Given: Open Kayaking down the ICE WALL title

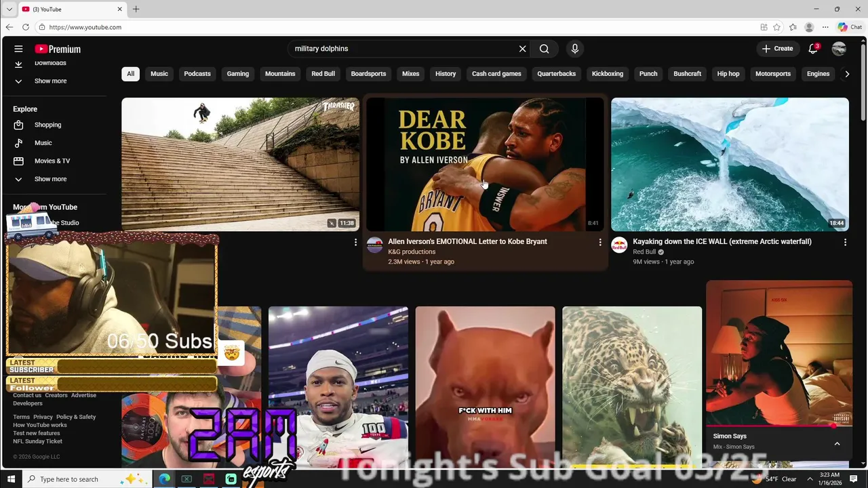Looking at the screenshot, I should (722, 241).
